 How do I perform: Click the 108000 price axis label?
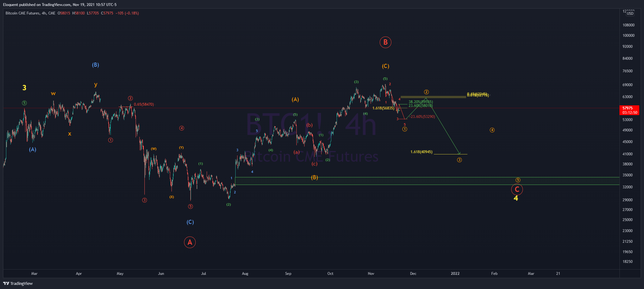[628, 25]
